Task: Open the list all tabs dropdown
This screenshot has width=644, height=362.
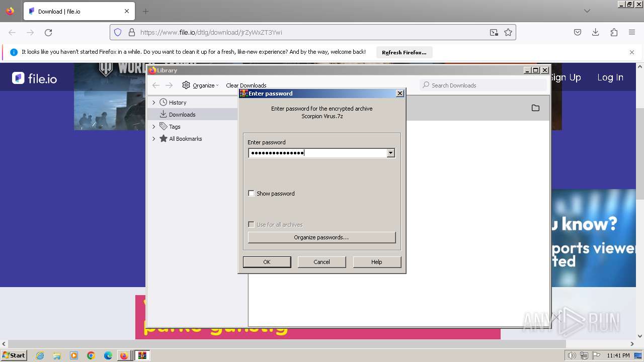Action: click(587, 11)
